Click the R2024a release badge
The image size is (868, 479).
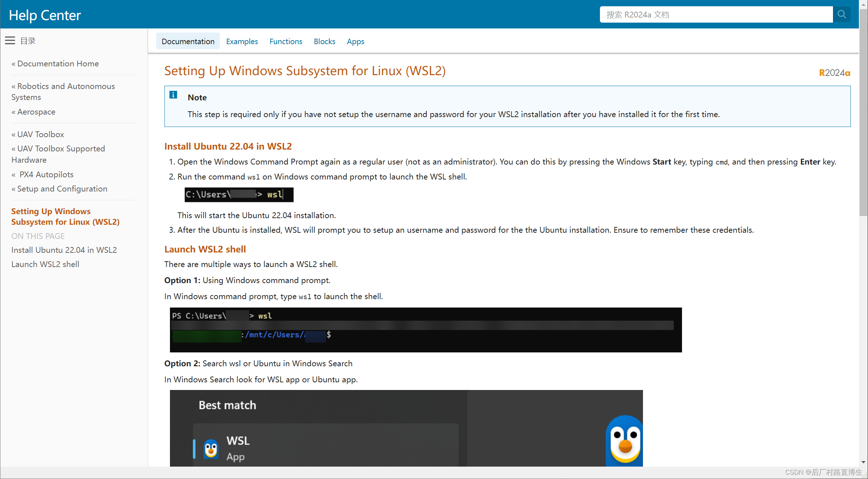(834, 73)
